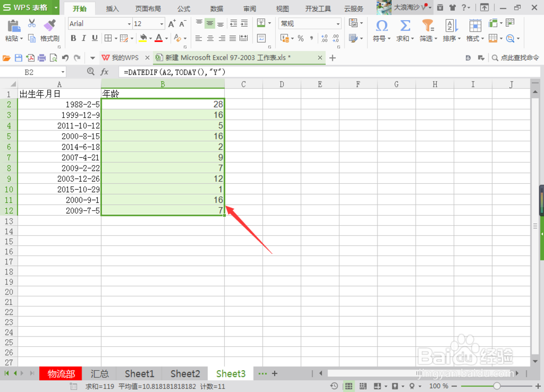Switch to the 物流部 sheet tab
Screen dimensions: 544x392
click(x=61, y=374)
